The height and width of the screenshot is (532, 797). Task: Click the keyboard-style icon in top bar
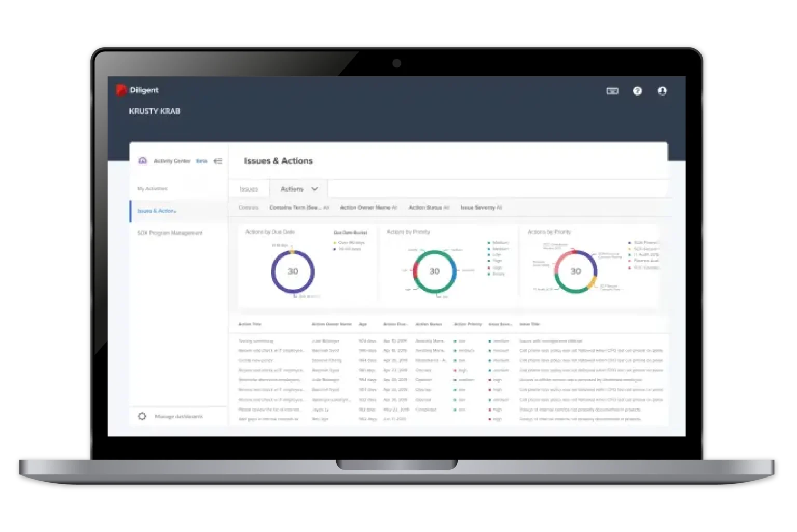[x=612, y=91]
